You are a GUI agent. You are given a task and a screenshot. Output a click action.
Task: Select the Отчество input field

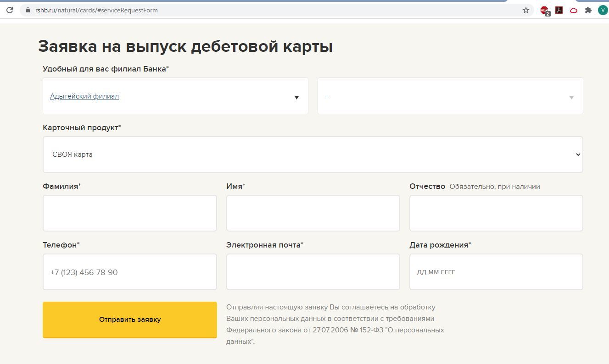coord(496,213)
